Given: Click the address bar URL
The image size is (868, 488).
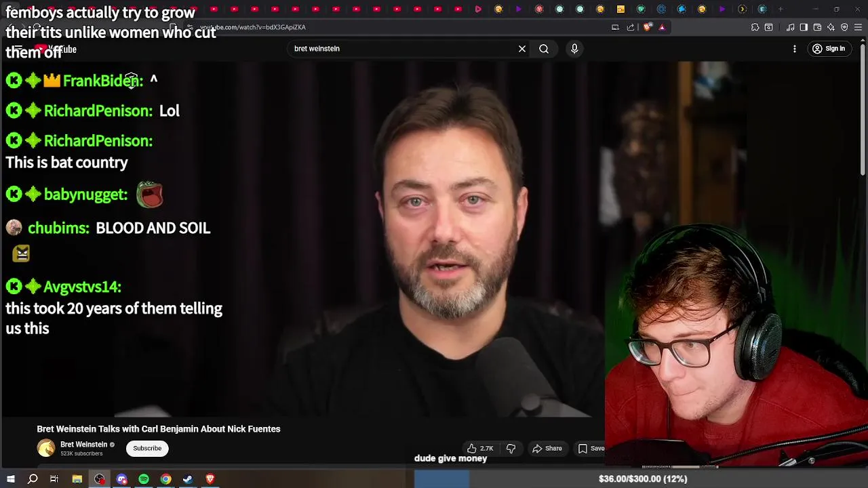Looking at the screenshot, I should (x=252, y=27).
